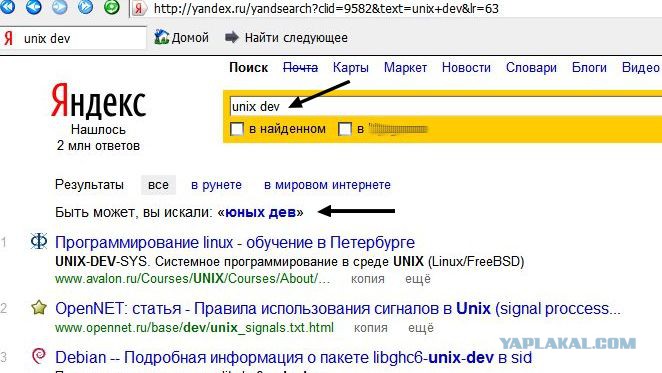
Task: Open 'копия' for the opennet.ru result
Action: (x=371, y=328)
